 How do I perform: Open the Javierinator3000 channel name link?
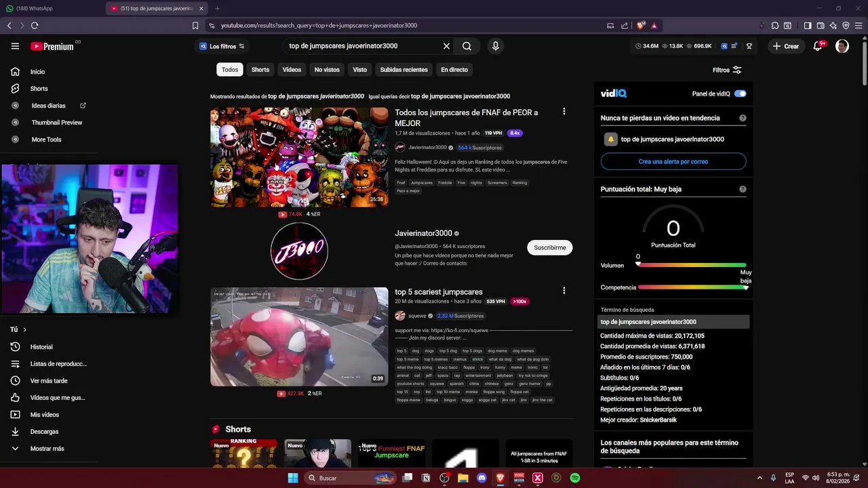click(x=424, y=233)
